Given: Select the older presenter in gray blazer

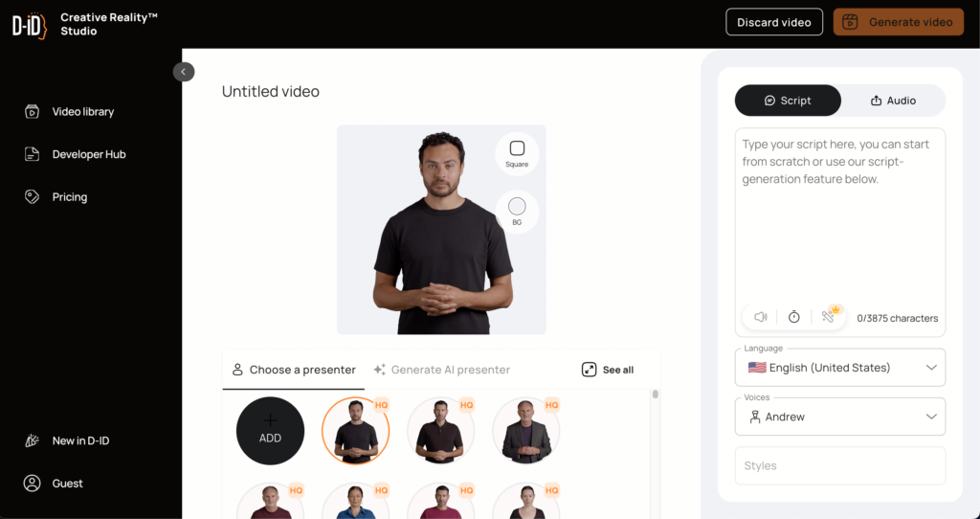Looking at the screenshot, I should pyautogui.click(x=526, y=431).
